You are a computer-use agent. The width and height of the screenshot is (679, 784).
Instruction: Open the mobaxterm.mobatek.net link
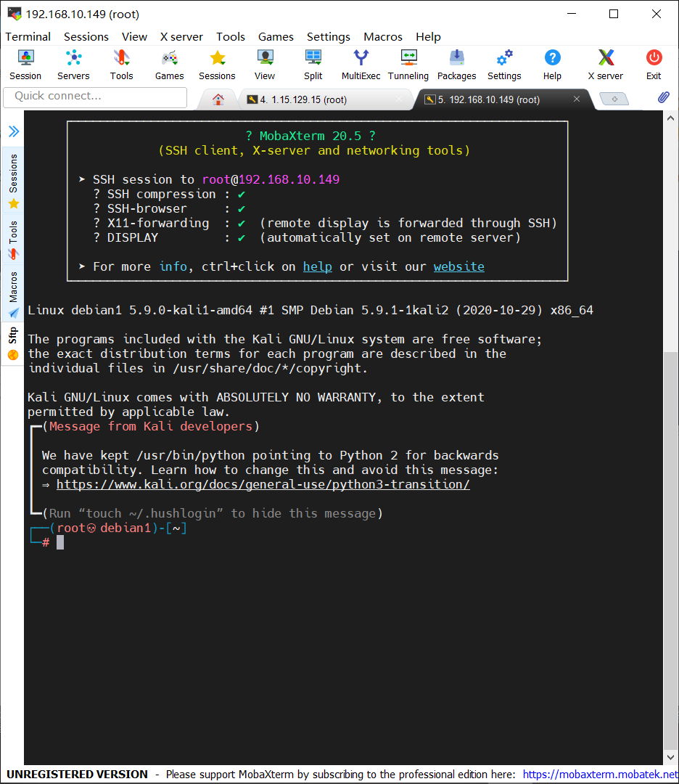pyautogui.click(x=600, y=774)
